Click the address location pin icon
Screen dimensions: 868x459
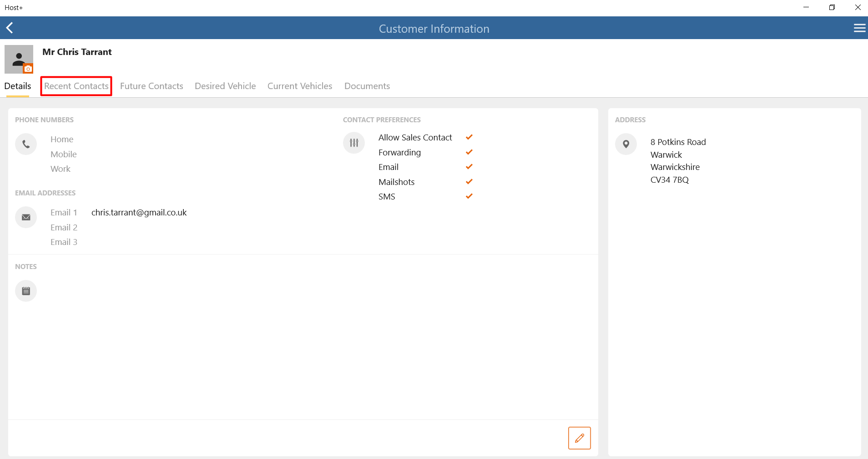[x=626, y=144]
